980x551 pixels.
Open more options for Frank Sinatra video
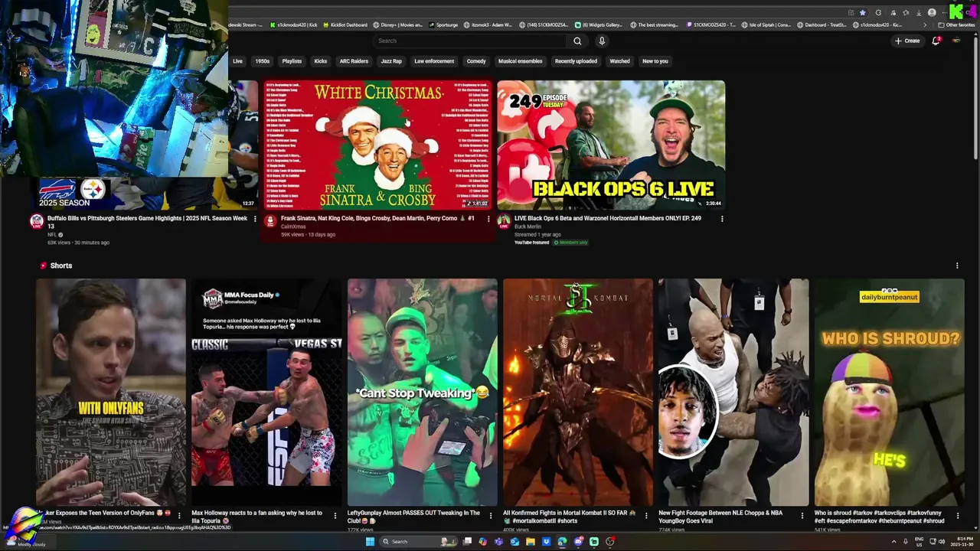[x=488, y=219]
